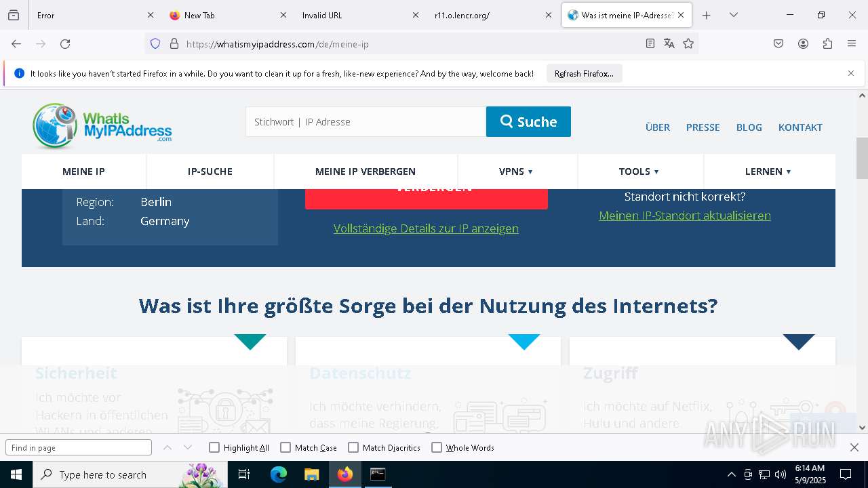Open the notification center icon

point(846,474)
